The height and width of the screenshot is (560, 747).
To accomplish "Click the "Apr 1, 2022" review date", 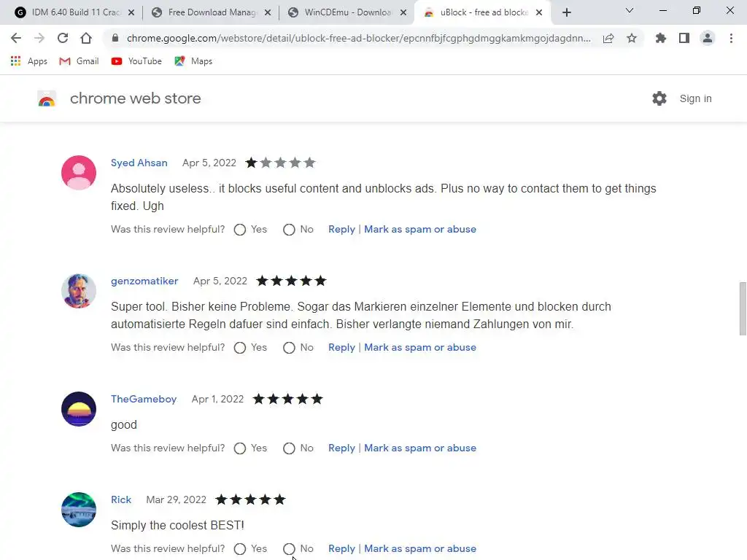I will pos(217,399).
